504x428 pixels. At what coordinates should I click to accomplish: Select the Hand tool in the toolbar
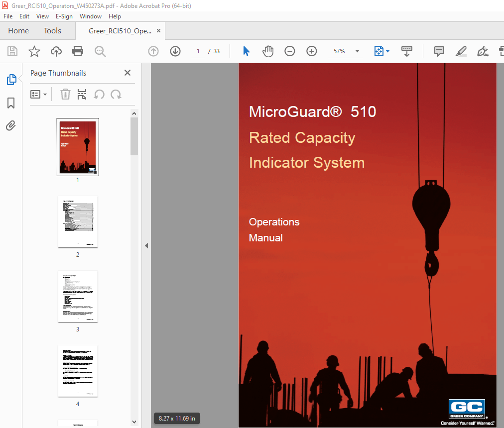pyautogui.click(x=267, y=51)
